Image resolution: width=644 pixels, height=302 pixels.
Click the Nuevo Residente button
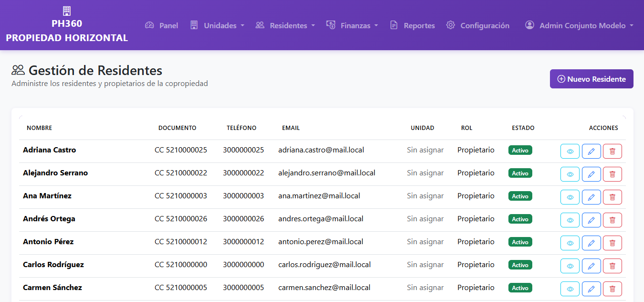591,79
